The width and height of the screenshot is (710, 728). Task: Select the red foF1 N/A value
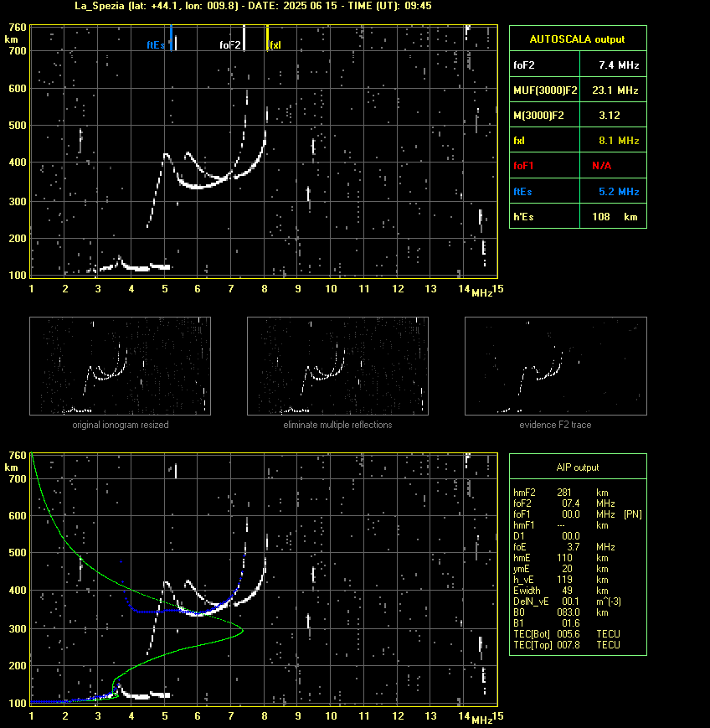(x=601, y=166)
